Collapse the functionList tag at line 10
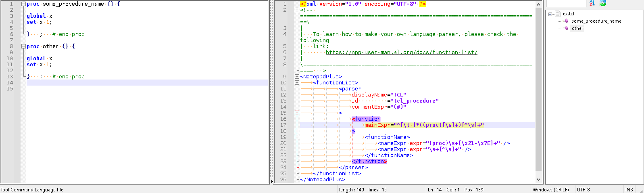This screenshot has height=193, width=644. coord(297,83)
